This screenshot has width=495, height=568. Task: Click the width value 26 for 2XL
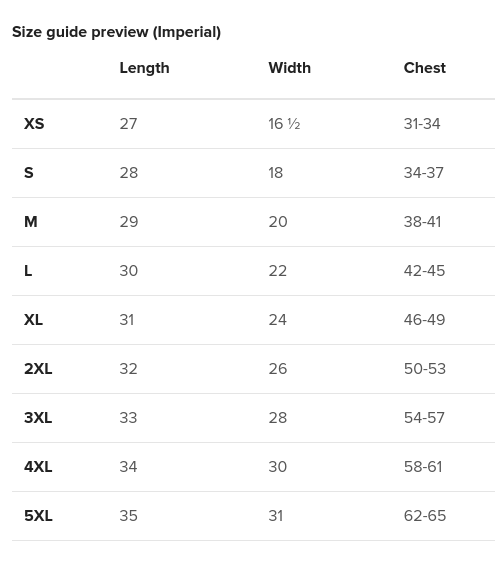(278, 369)
